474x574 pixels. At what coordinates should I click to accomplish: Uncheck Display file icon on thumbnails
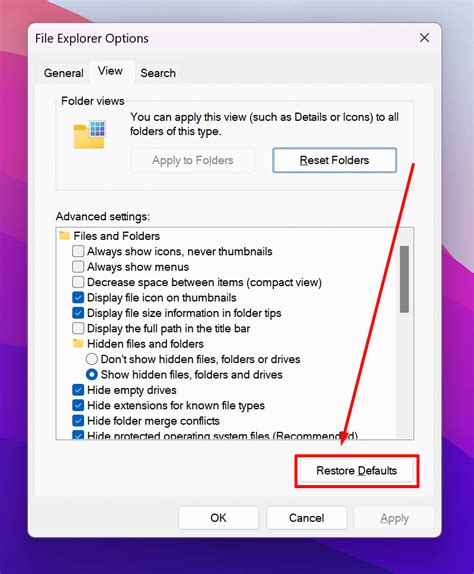tap(78, 297)
